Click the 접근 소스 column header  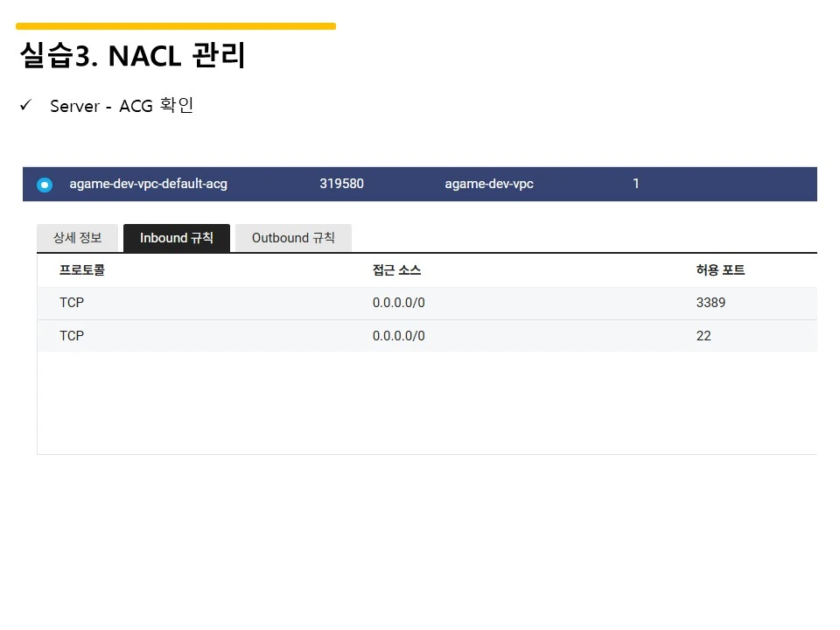pos(397,270)
